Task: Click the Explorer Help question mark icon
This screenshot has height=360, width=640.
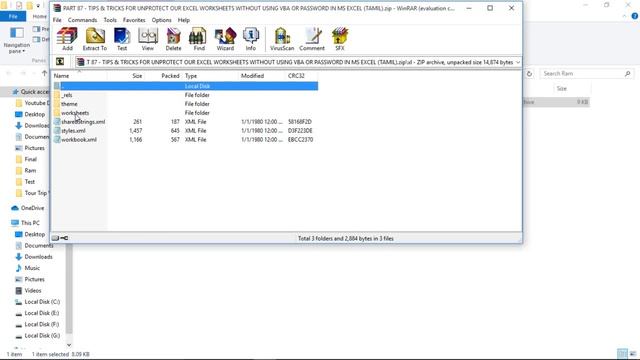Action: [635, 16]
